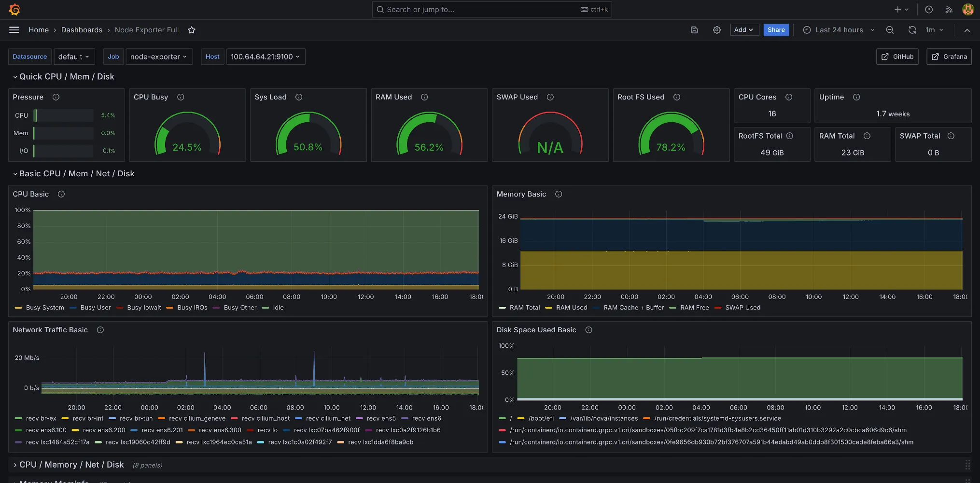
Task: Hide the Busy System series in CPU Basic
Action: [44, 307]
